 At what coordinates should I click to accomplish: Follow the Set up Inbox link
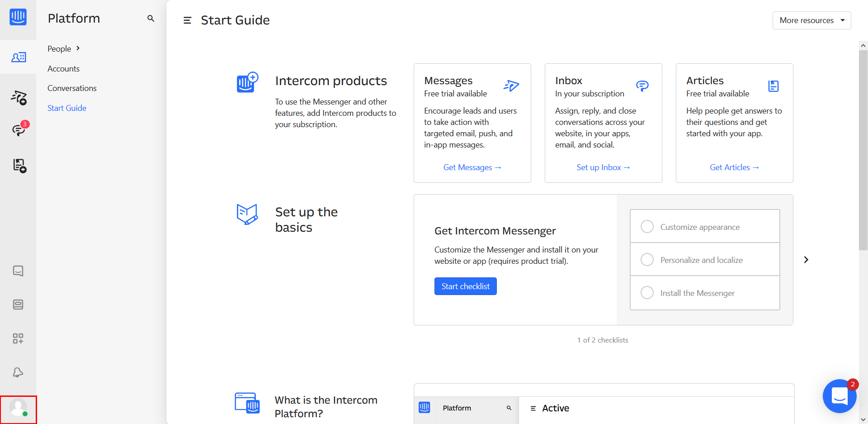pyautogui.click(x=604, y=167)
